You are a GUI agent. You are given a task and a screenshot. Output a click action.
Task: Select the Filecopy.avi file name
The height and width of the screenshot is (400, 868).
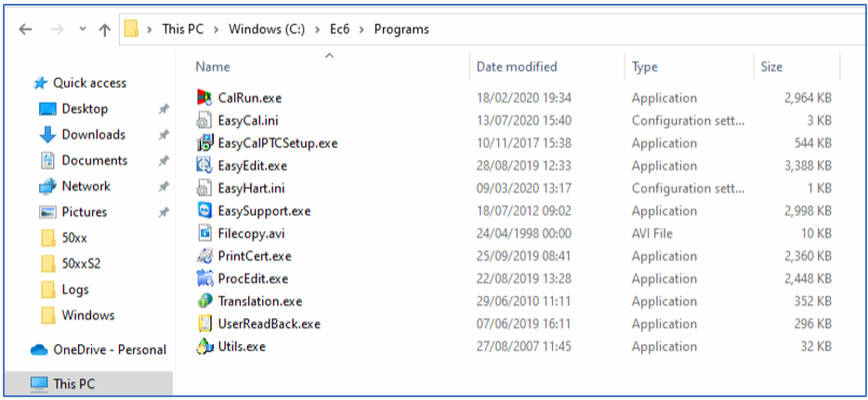coord(250,233)
